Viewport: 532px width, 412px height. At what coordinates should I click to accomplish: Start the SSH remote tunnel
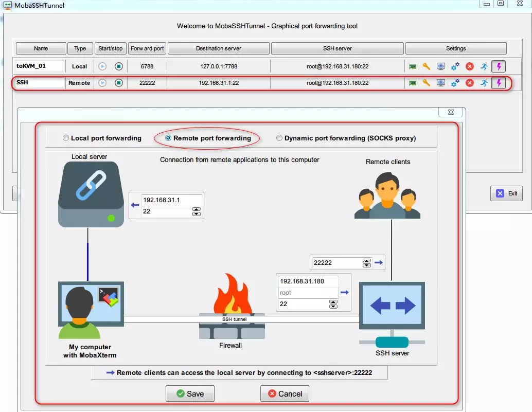tap(102, 83)
